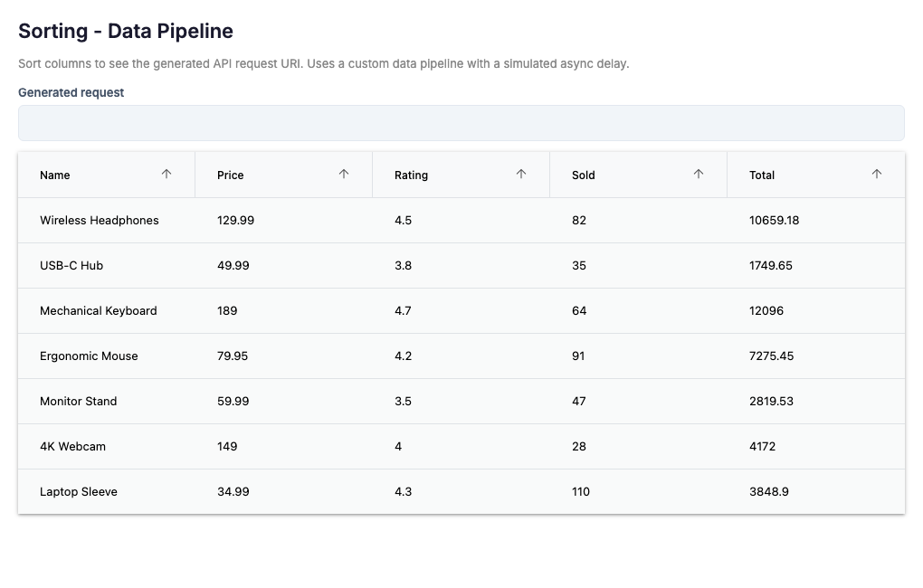Select the 4K Webcam total 4172

pos(762,447)
